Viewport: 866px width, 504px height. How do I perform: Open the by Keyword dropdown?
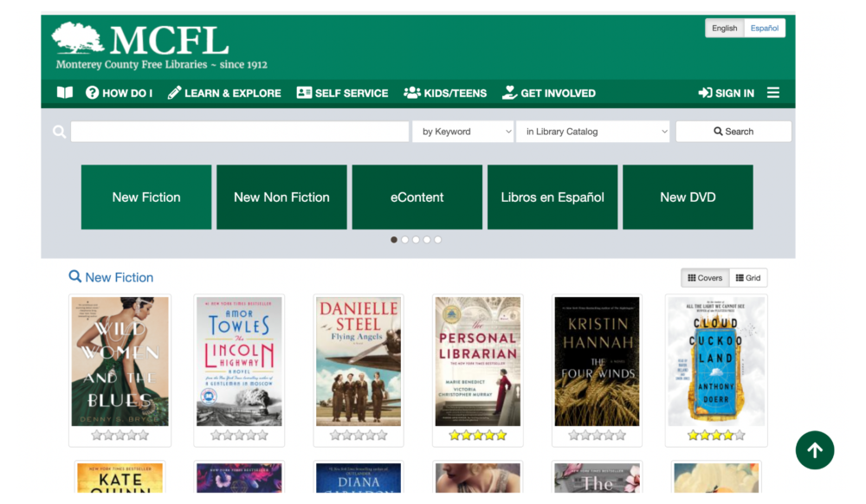tap(463, 131)
